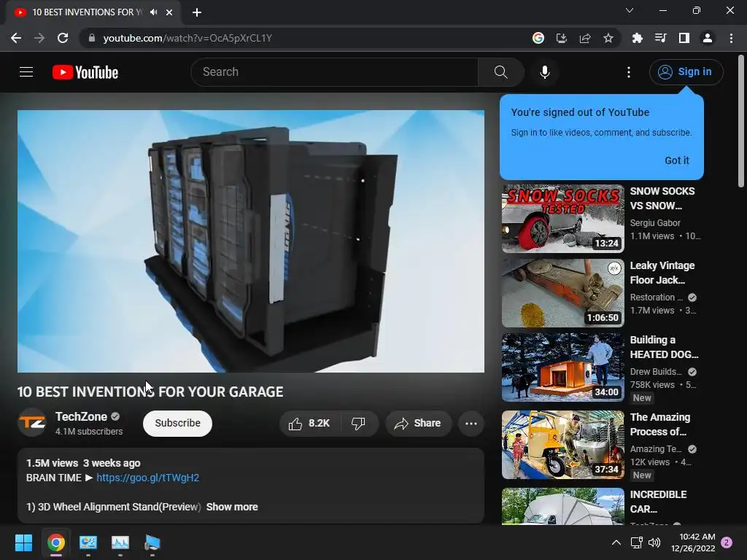This screenshot has height=560, width=747.
Task: Dislike the video with thumbs down
Action: (x=358, y=424)
